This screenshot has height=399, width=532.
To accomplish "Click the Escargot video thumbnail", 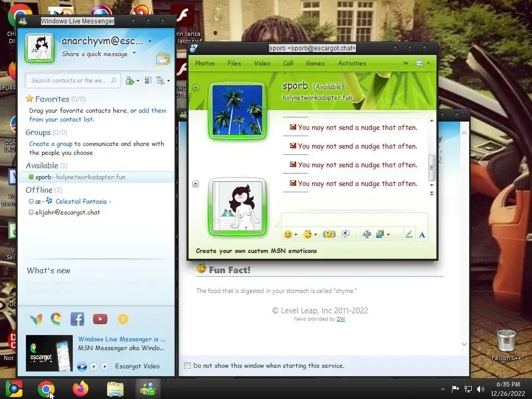I will pyautogui.click(x=49, y=353).
